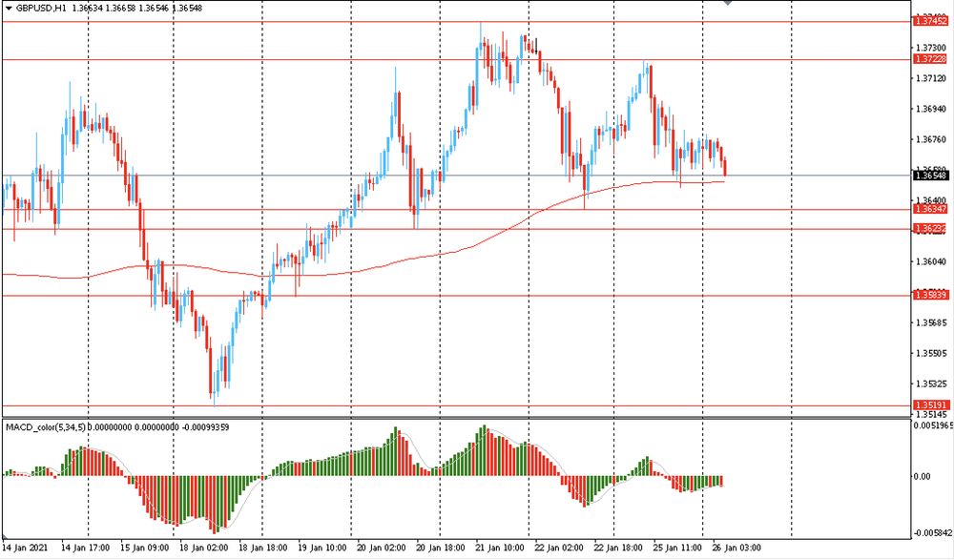
Task: Select the GBPUSD,H1 chart title text
Action: click(x=41, y=9)
